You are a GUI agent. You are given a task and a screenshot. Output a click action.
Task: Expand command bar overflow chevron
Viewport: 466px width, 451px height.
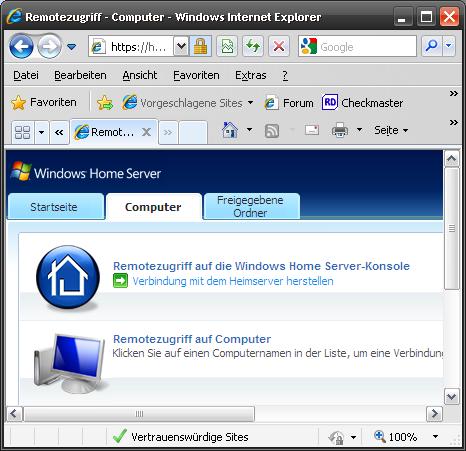pyautogui.click(x=453, y=122)
